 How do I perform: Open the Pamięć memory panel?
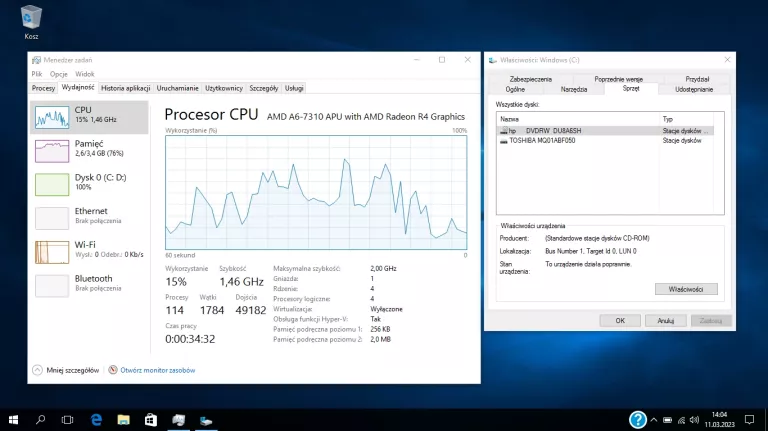pyautogui.click(x=88, y=150)
